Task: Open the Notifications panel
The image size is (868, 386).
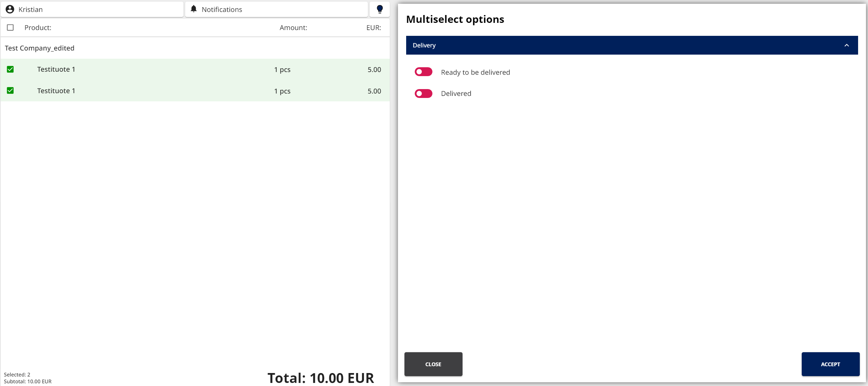Action: (x=276, y=9)
